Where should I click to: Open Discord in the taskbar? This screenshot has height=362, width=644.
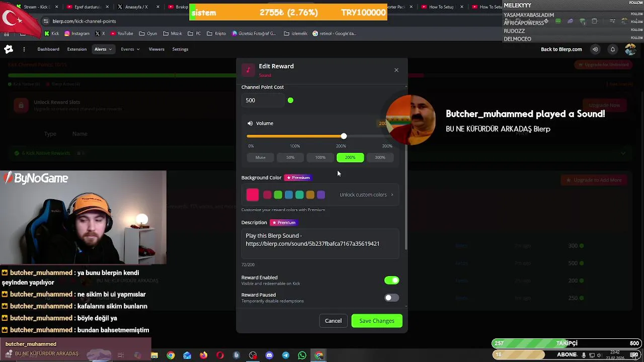(269, 355)
